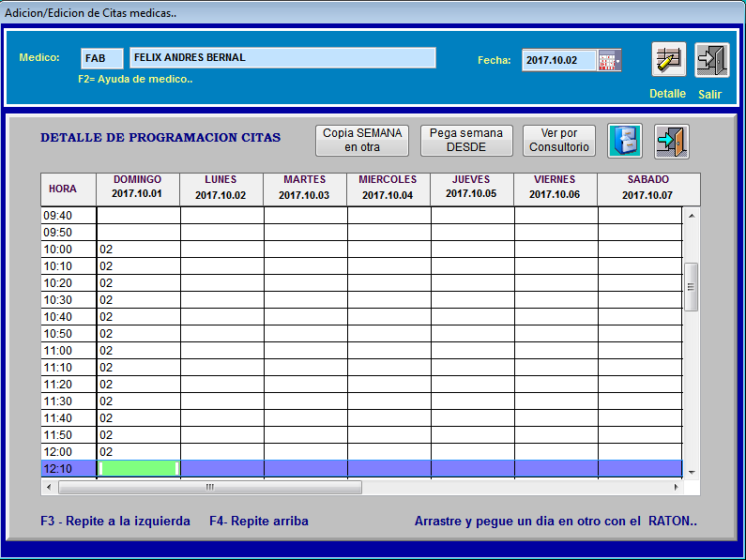Select the DOMINGO 2017.10.01 column header
746x560 pixels.
138,189
